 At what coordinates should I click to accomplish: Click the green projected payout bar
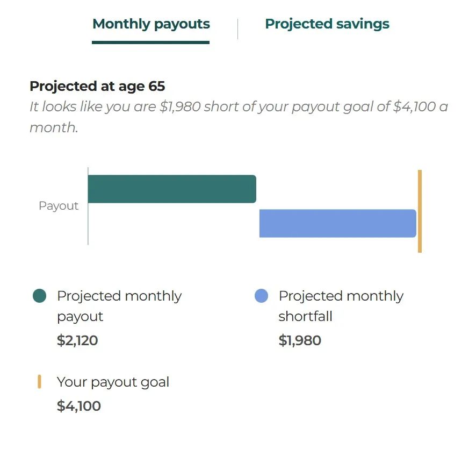172,189
